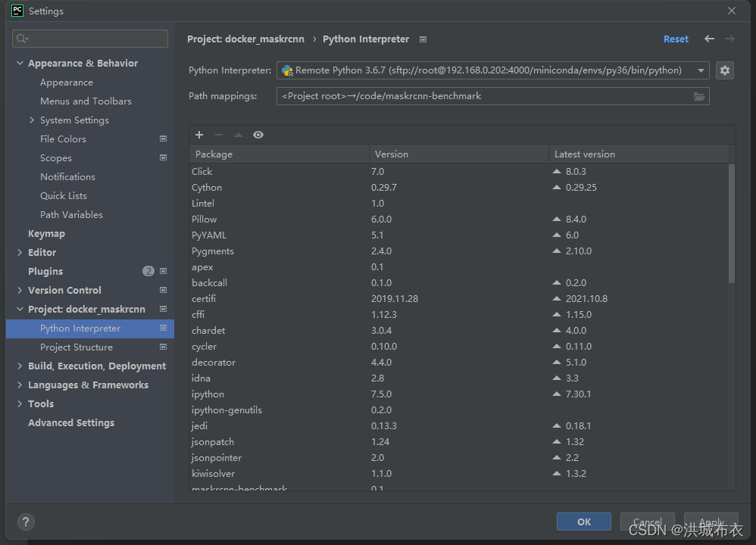The height and width of the screenshot is (545, 756).
Task: Click the back navigation arrow
Action: 709,39
